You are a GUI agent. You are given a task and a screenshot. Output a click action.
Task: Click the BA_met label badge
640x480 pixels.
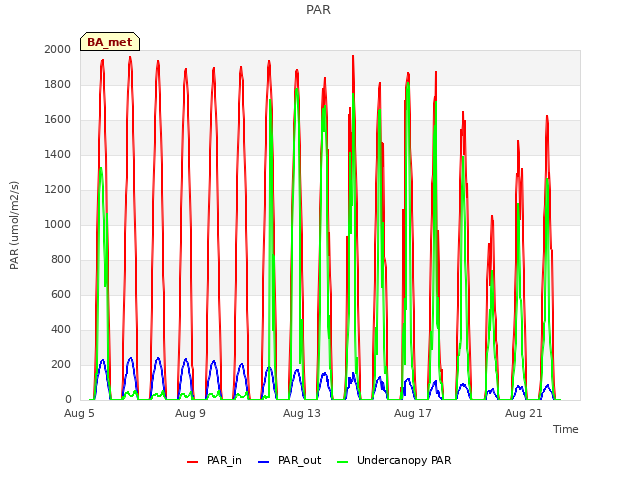coord(110,42)
